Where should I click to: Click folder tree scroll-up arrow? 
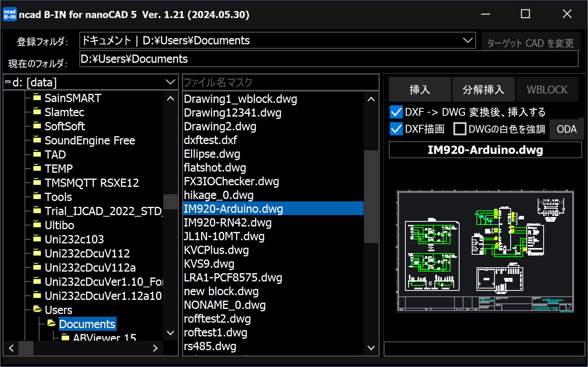tap(170, 99)
